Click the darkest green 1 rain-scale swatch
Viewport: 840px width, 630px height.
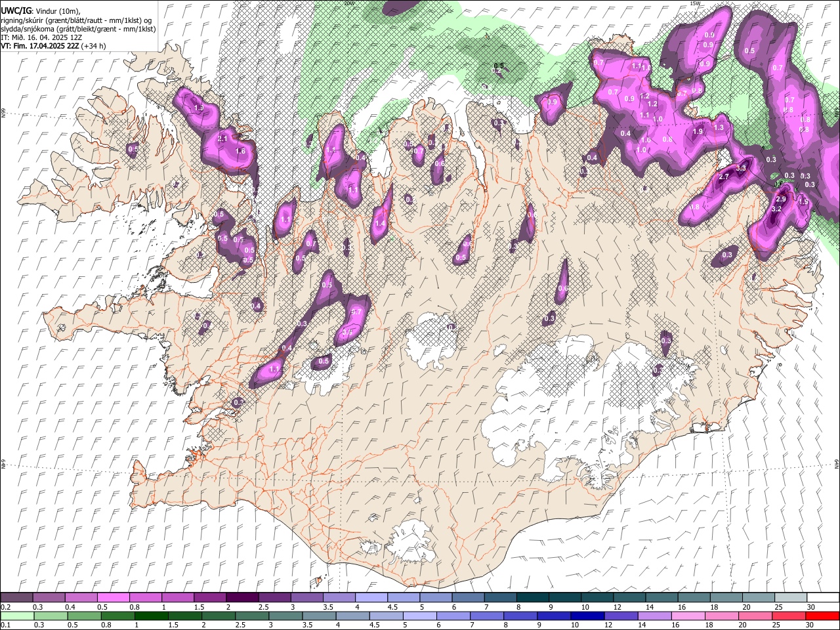pyautogui.click(x=152, y=616)
